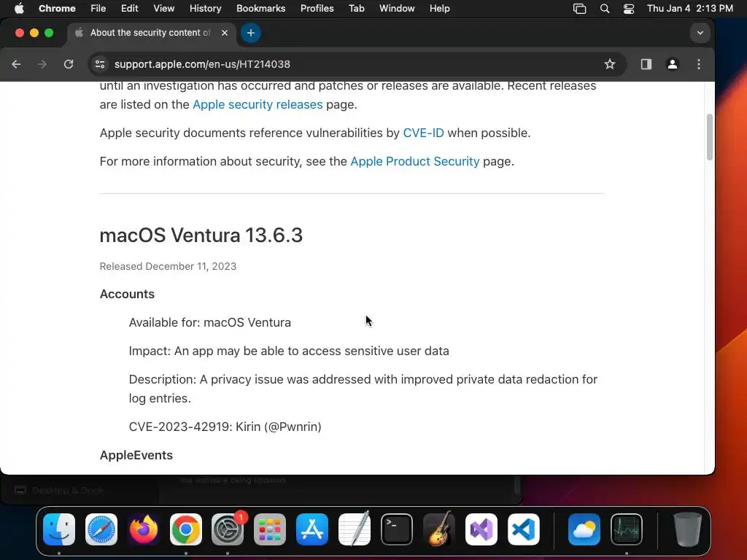The image size is (747, 560).
Task: Open Visual Studio from the Dock
Action: click(x=481, y=529)
